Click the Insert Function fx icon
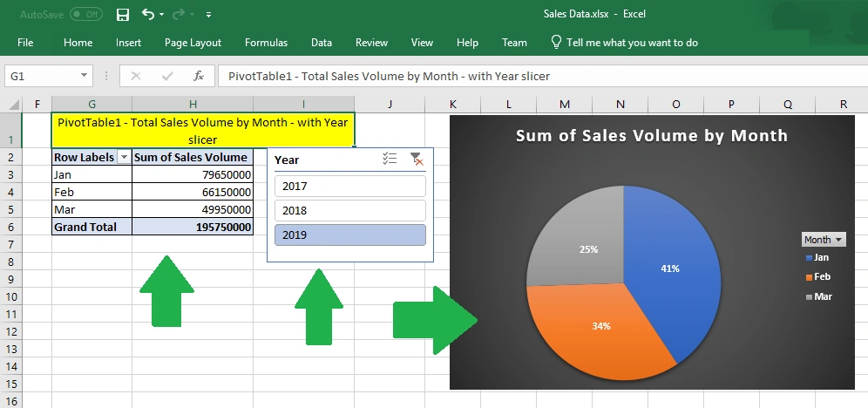Image resolution: width=868 pixels, height=408 pixels. [199, 77]
